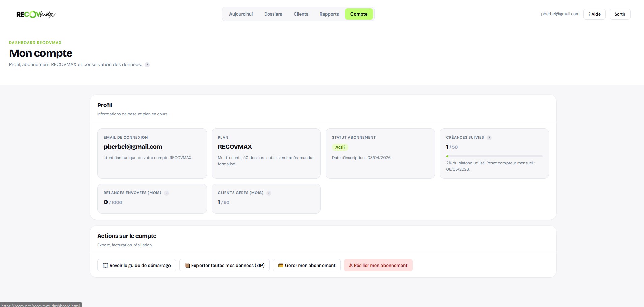The width and height of the screenshot is (644, 307).
Task: Click the Créances suivies 1 / 50 counter
Action: coord(452,147)
